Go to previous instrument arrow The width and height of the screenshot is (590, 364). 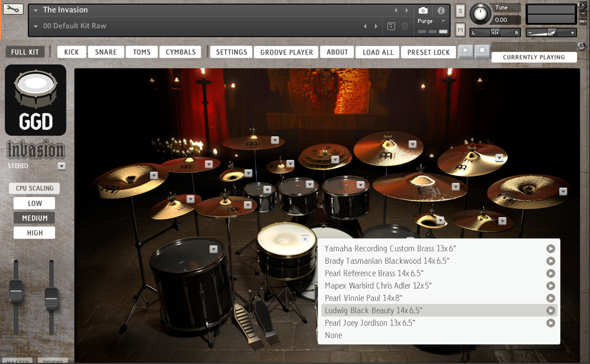396,10
